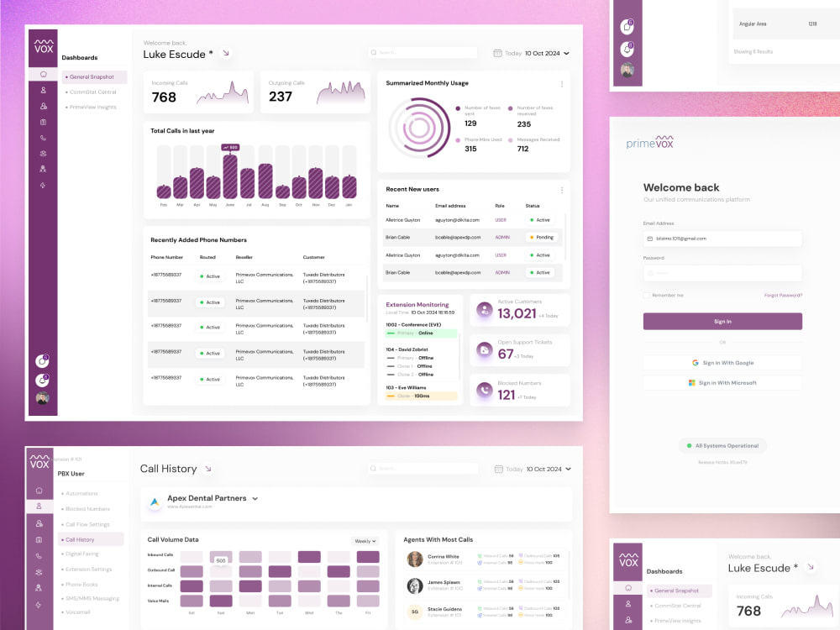Image resolution: width=840 pixels, height=630 pixels.
Task: Click the Call History search field
Action: [x=423, y=468]
